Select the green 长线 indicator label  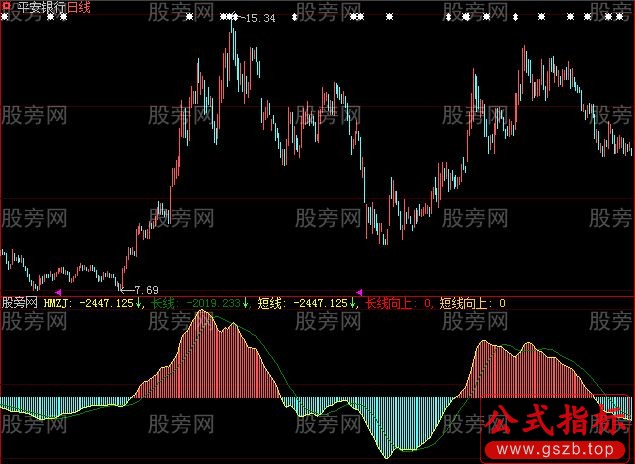[x=164, y=302]
